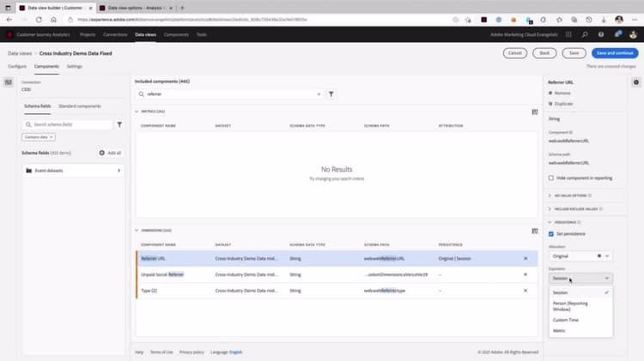644x361 pixels.
Task: Click Duplicate in the Referrer URL panel
Action: (x=561, y=104)
